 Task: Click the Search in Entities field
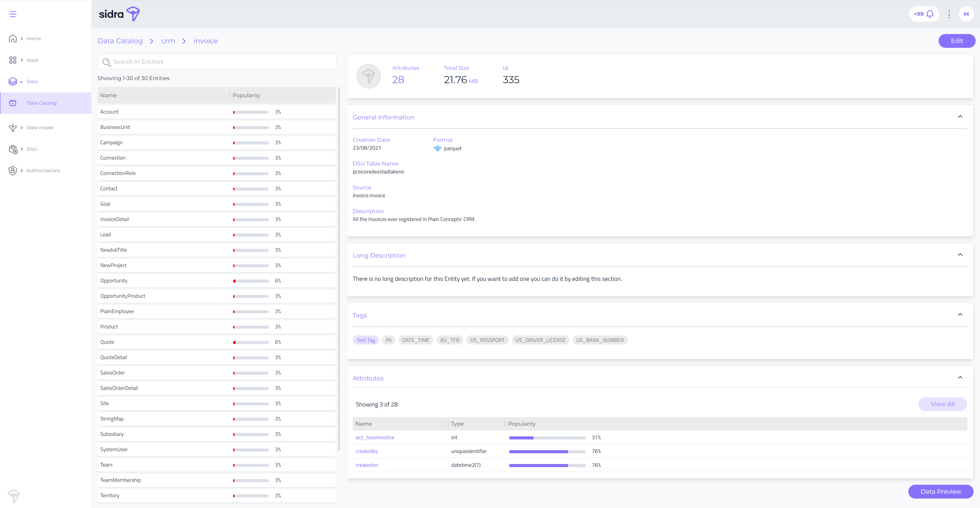pos(217,62)
